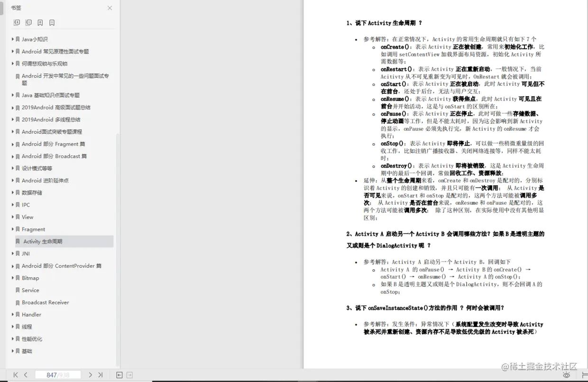This screenshot has width=588, height=382.
Task: Open the 基础 bookmark entry
Action: tap(27, 351)
